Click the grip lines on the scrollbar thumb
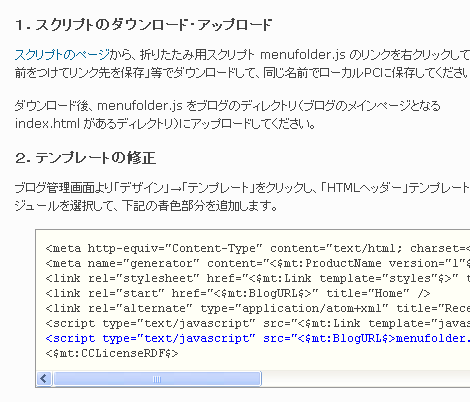470x402 pixels. click(157, 379)
